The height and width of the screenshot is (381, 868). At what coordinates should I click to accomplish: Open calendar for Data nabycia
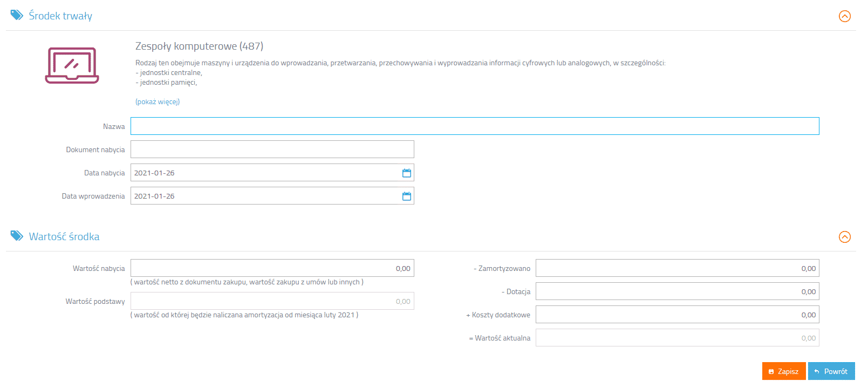(407, 173)
